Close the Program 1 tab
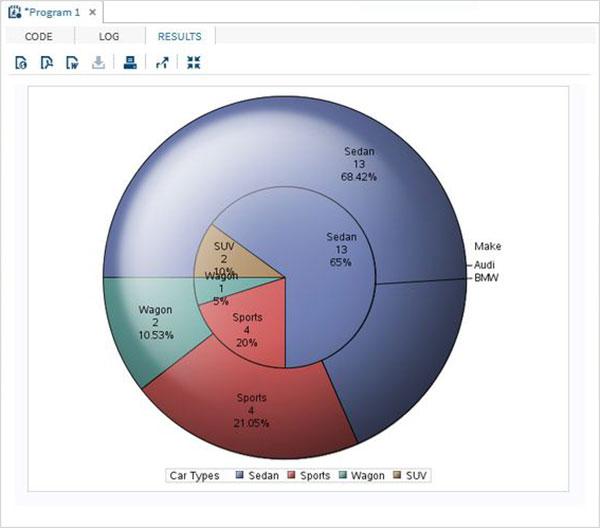The image size is (600, 528). 92,12
